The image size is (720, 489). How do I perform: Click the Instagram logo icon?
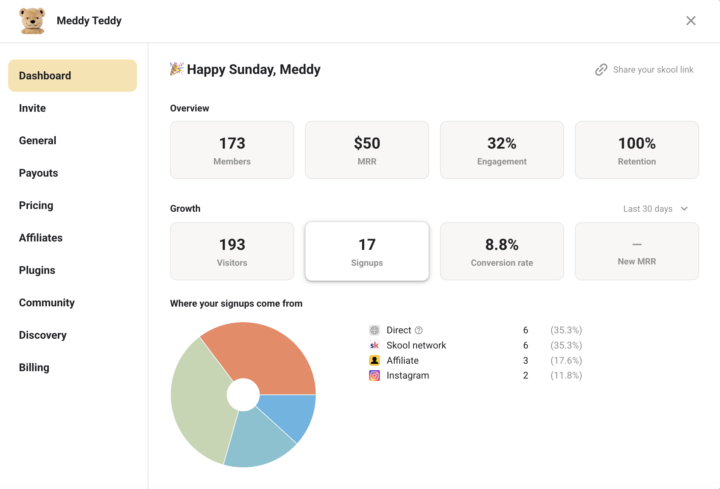tap(374, 376)
